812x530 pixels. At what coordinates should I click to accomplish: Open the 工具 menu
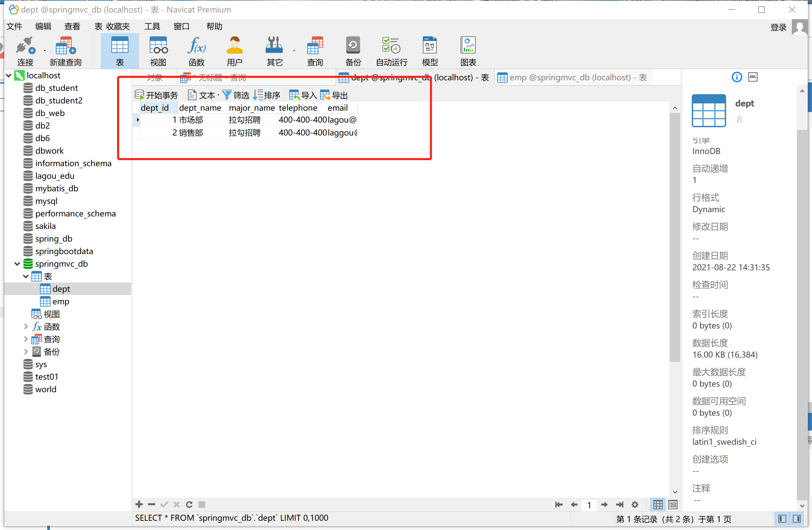152,26
